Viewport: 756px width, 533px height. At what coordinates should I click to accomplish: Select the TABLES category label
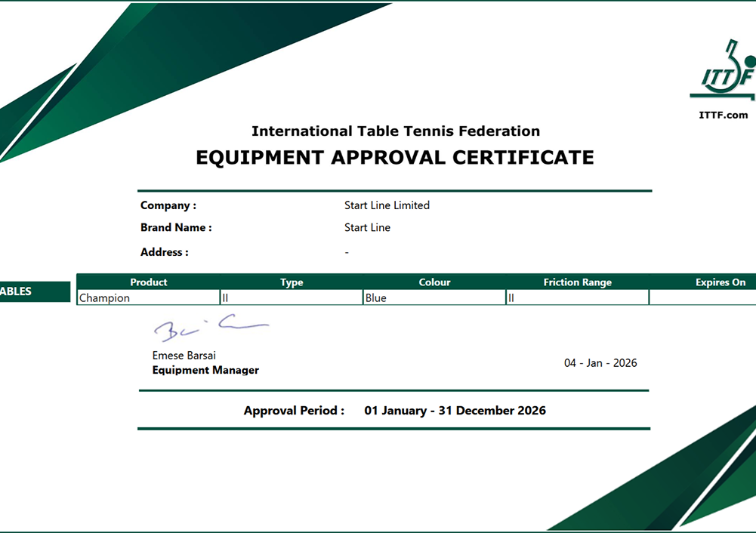click(x=35, y=291)
